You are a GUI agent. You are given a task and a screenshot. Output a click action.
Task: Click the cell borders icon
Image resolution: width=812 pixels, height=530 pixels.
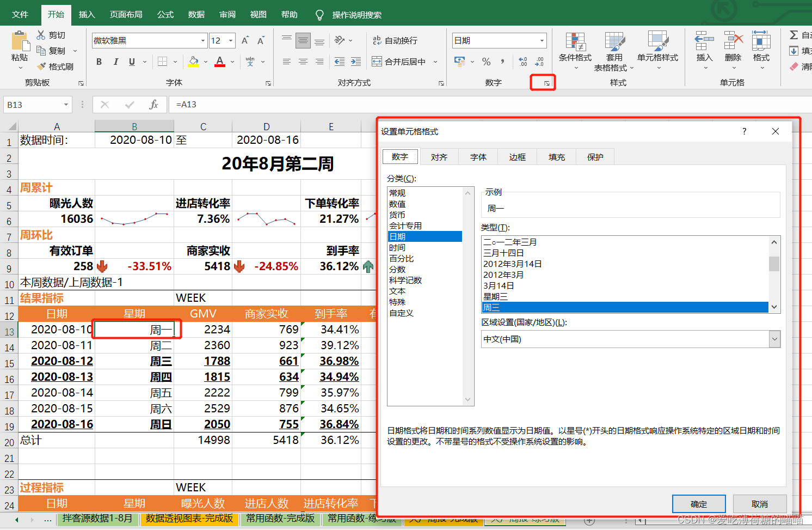(x=162, y=62)
